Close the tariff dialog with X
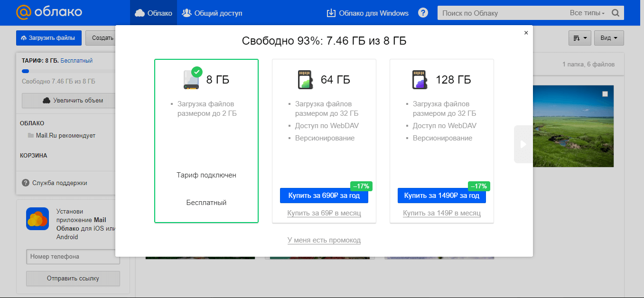The width and height of the screenshot is (644, 298). pyautogui.click(x=526, y=33)
